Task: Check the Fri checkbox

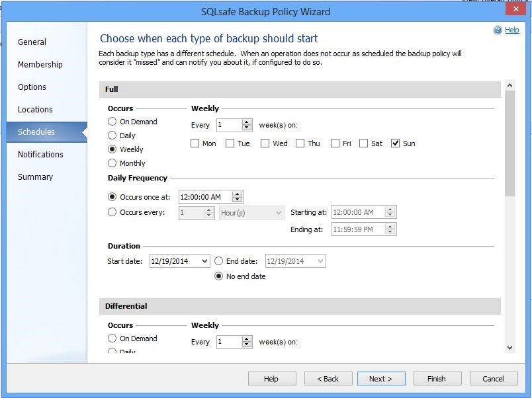Action: click(335, 143)
